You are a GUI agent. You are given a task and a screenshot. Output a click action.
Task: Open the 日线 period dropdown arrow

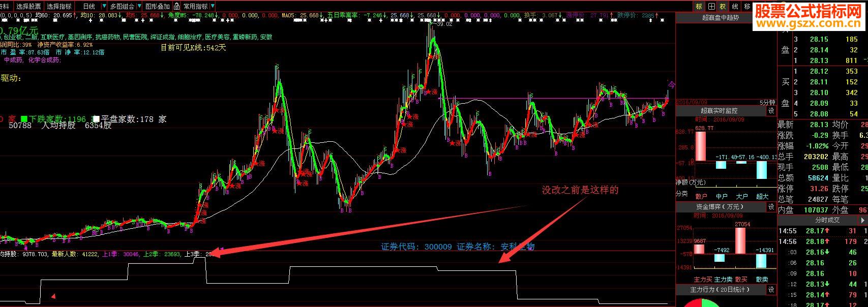click(x=104, y=7)
